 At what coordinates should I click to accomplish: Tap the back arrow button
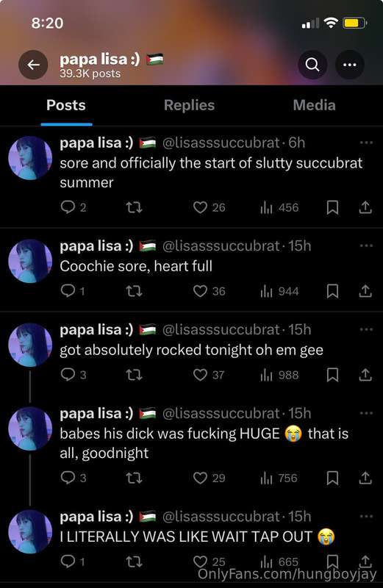[33, 65]
